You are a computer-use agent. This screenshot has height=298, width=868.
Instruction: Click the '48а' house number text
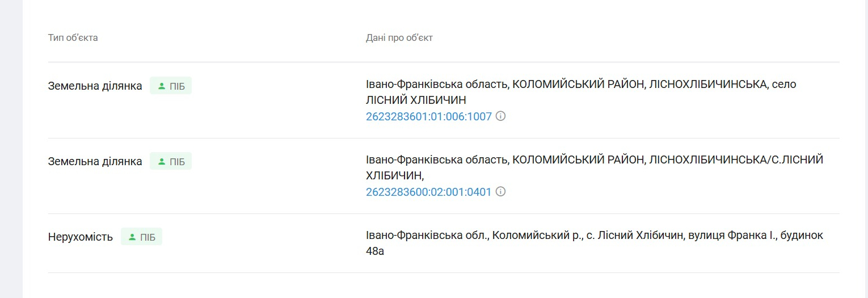point(375,251)
